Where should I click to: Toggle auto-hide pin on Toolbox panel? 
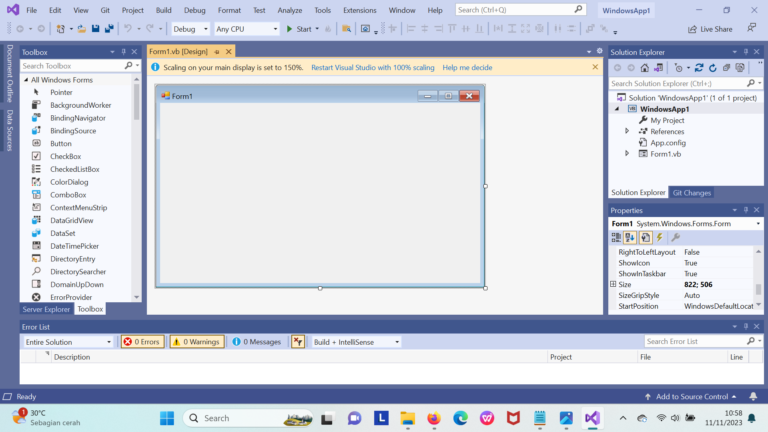click(x=123, y=52)
